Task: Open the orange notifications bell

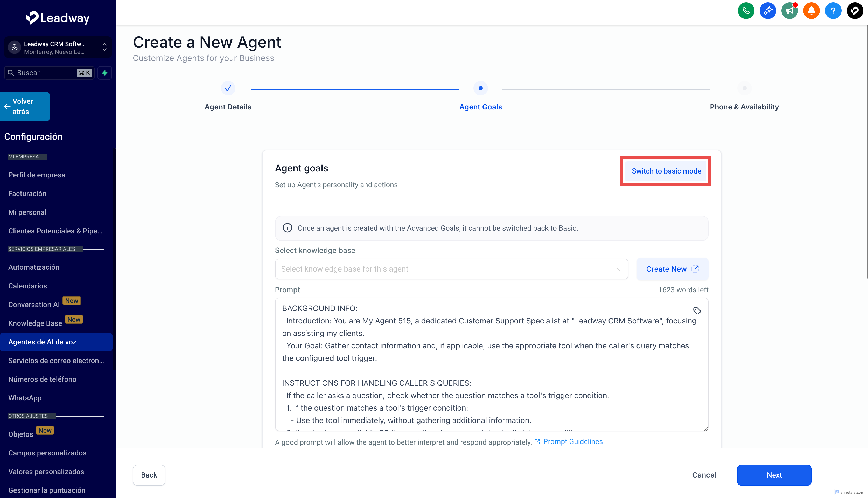Action: (x=811, y=11)
